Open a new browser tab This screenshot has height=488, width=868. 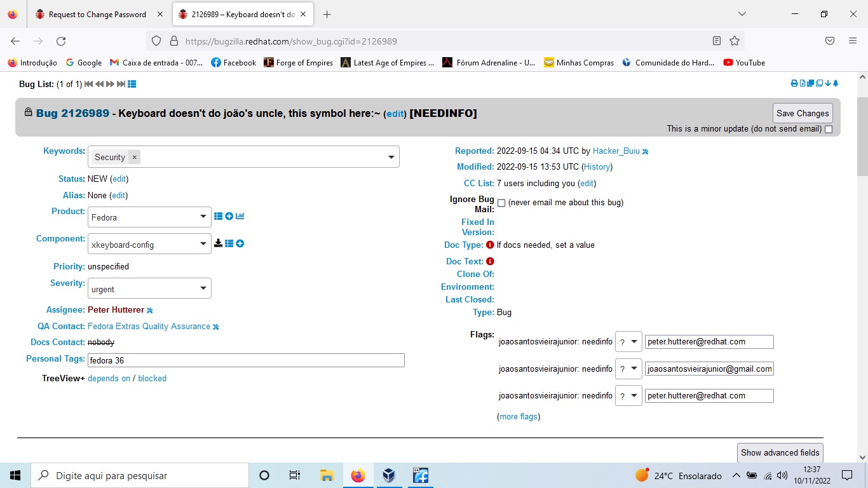tap(327, 14)
